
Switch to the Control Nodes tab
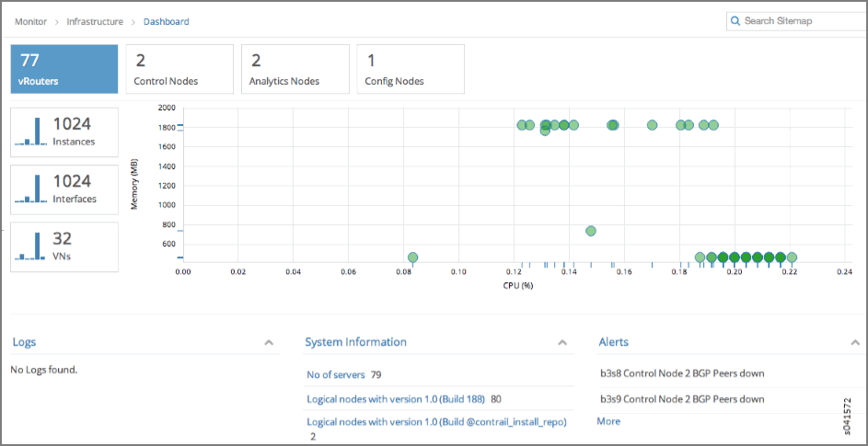[179, 69]
